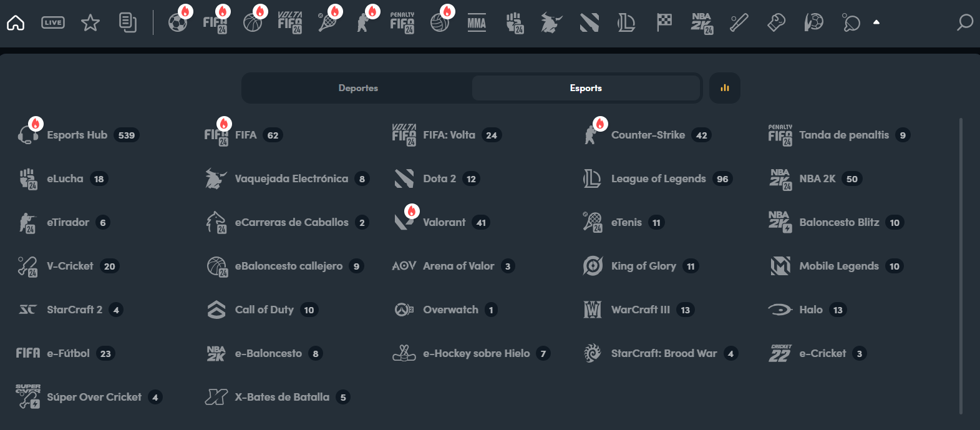980x430 pixels.
Task: Open Mobile Legends
Action: point(837,266)
